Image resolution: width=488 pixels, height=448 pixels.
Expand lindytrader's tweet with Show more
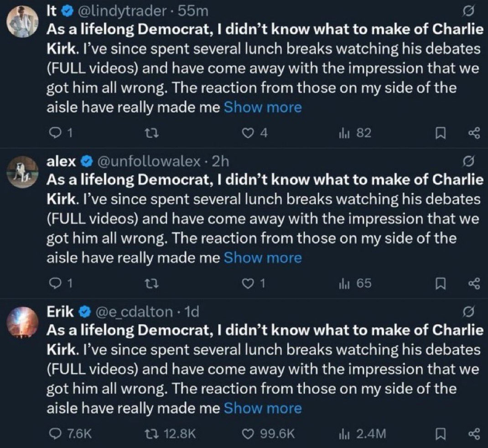click(263, 108)
